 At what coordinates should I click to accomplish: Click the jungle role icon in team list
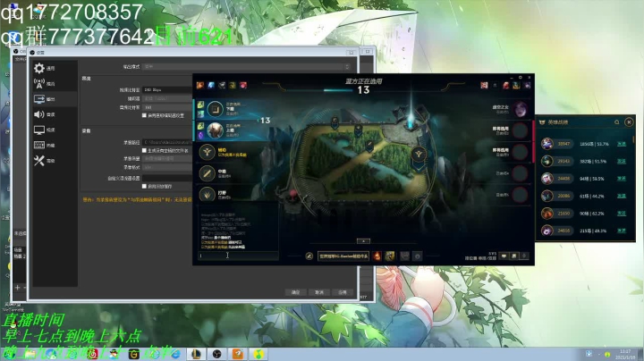[x=207, y=195]
